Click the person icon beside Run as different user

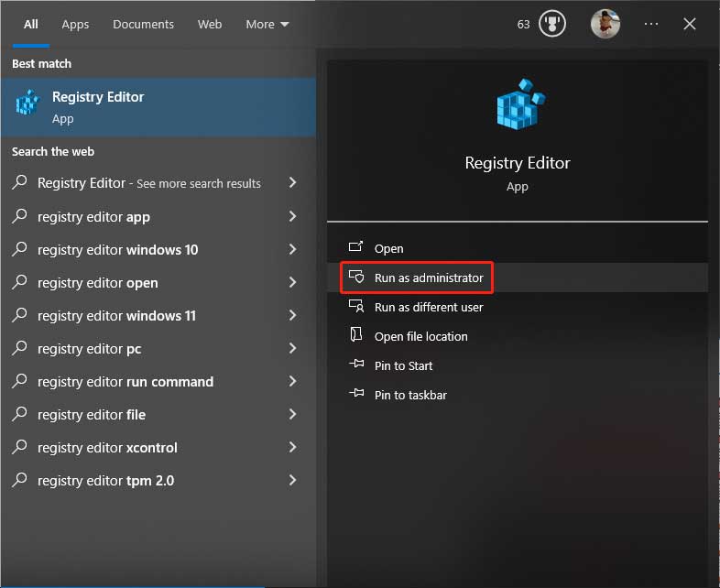(x=356, y=306)
